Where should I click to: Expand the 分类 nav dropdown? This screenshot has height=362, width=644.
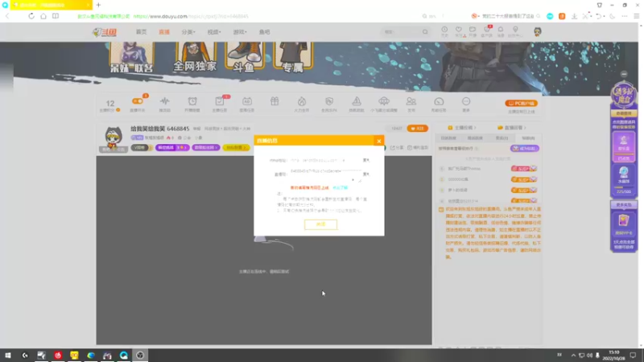pos(188,32)
